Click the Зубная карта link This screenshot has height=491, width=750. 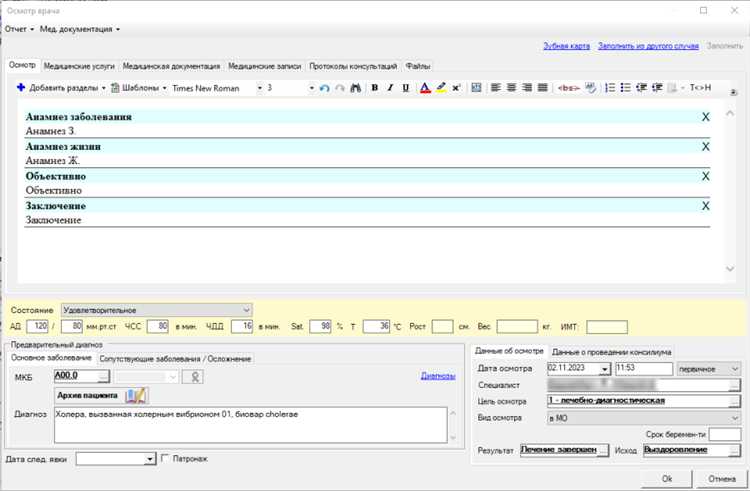tap(566, 47)
